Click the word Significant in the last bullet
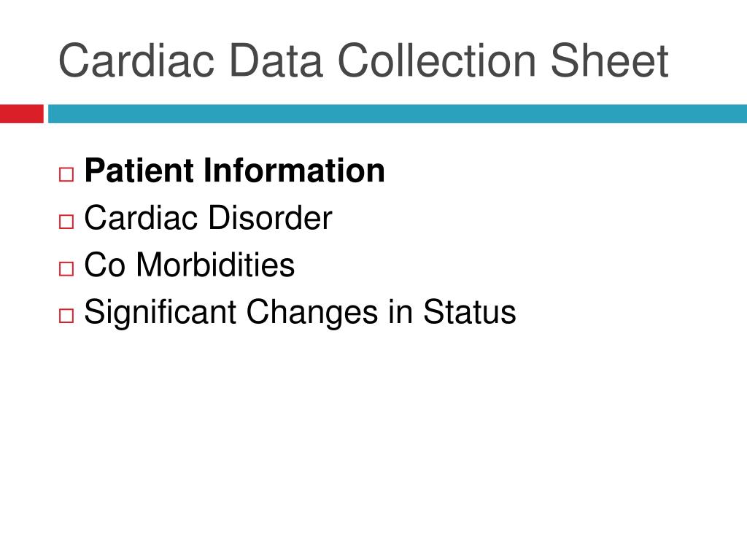Screen dimensions: 747x560 [160, 314]
